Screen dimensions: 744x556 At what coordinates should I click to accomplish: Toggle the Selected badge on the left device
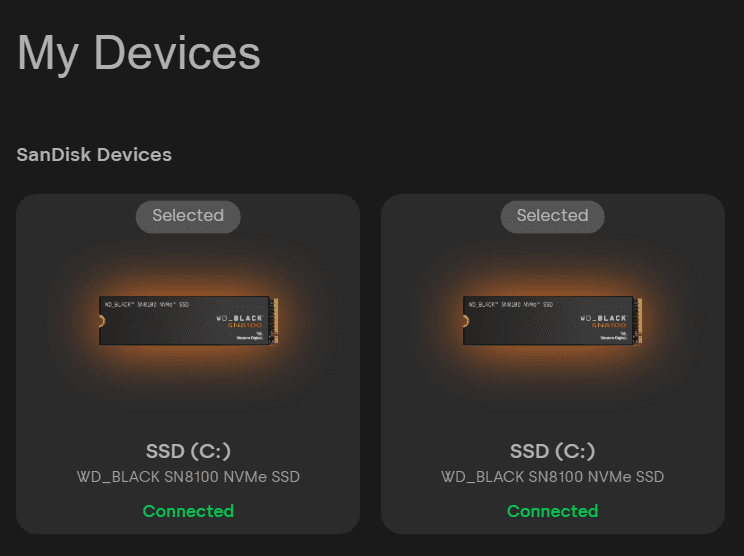tap(188, 216)
